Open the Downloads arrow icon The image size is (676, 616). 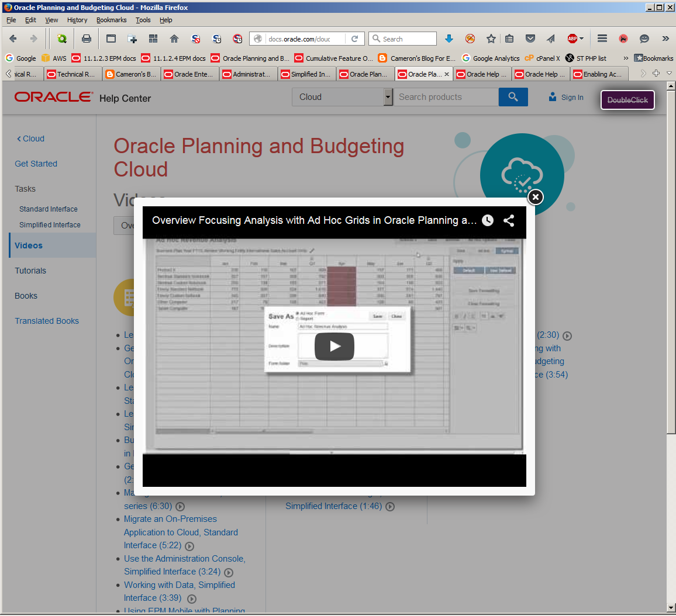[x=449, y=39]
